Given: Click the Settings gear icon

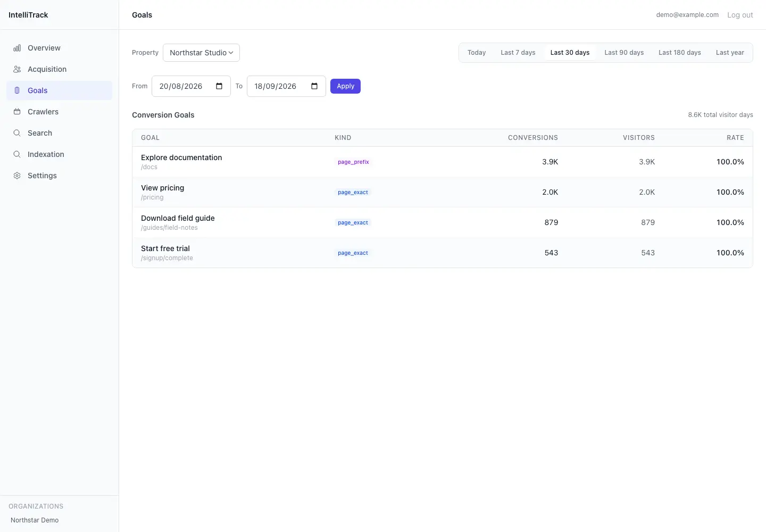Looking at the screenshot, I should pyautogui.click(x=17, y=176).
